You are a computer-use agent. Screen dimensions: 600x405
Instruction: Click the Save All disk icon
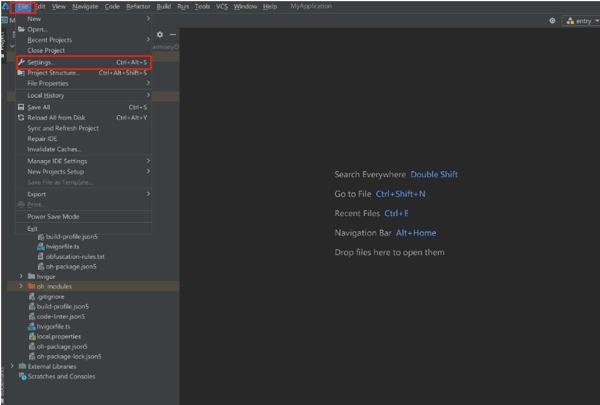pyautogui.click(x=21, y=107)
